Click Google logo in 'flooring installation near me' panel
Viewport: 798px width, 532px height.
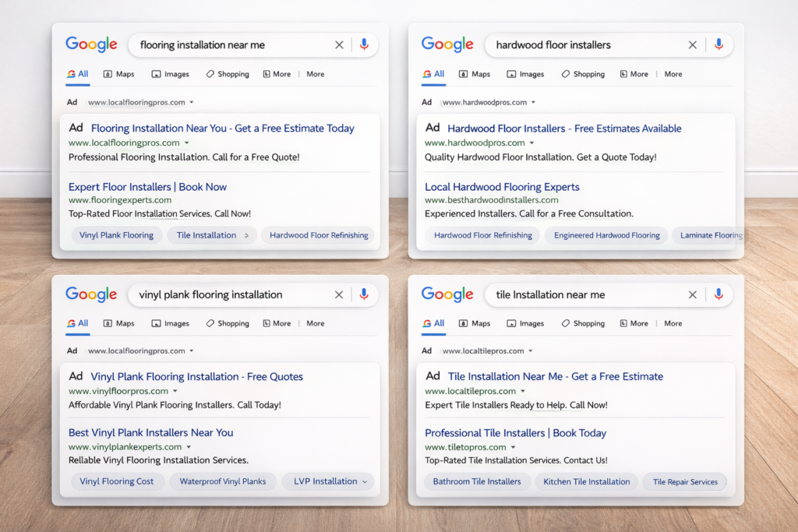tap(92, 44)
